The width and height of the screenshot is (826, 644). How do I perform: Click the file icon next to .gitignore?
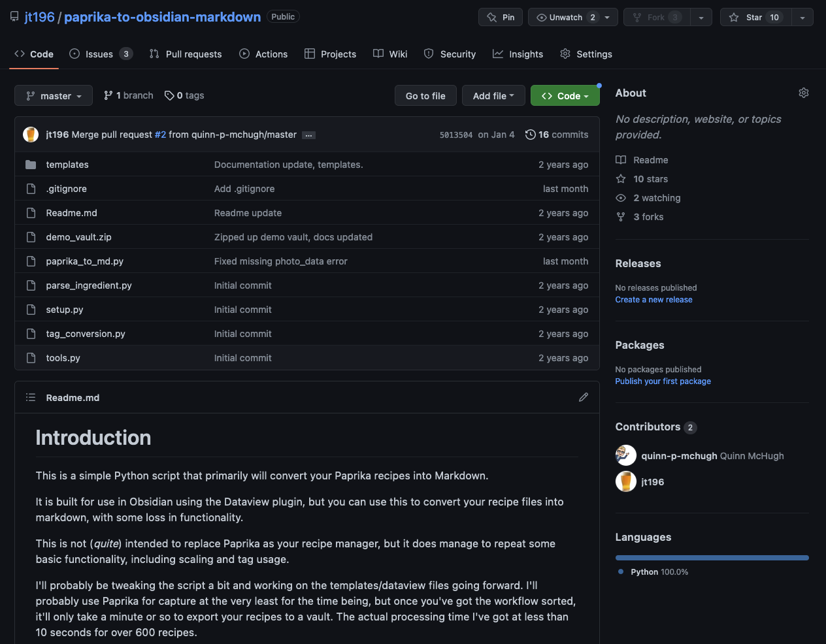pyautogui.click(x=31, y=189)
